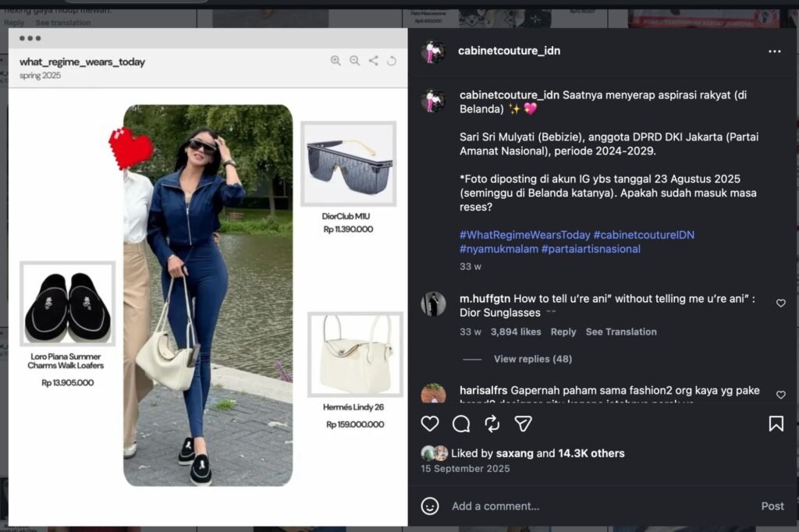The height and width of the screenshot is (532, 799).
Task: Click the Rp 13.905.000 price text
Action: click(67, 383)
